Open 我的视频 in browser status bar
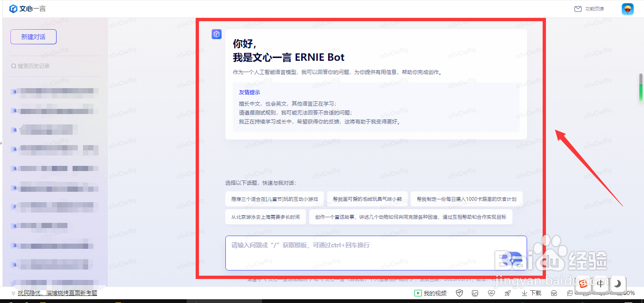 click(x=430, y=293)
